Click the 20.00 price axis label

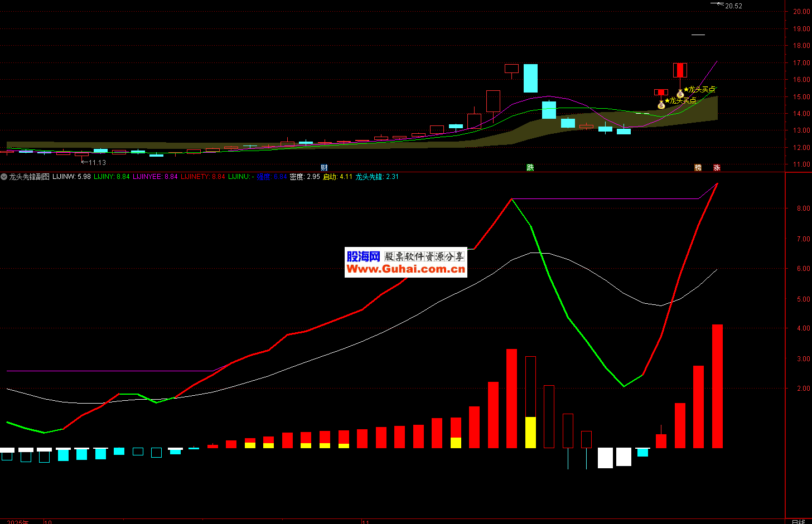coord(802,12)
